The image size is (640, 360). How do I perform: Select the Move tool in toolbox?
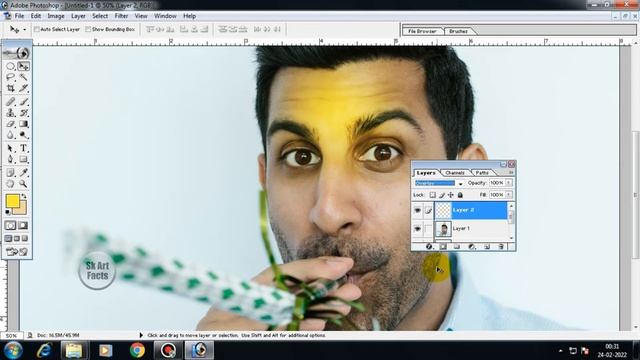23,66
